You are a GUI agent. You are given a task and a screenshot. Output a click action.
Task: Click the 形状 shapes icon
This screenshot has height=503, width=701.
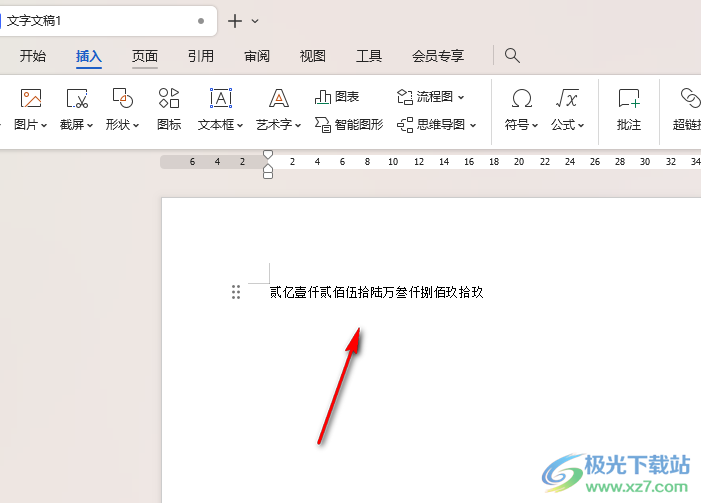(x=122, y=98)
